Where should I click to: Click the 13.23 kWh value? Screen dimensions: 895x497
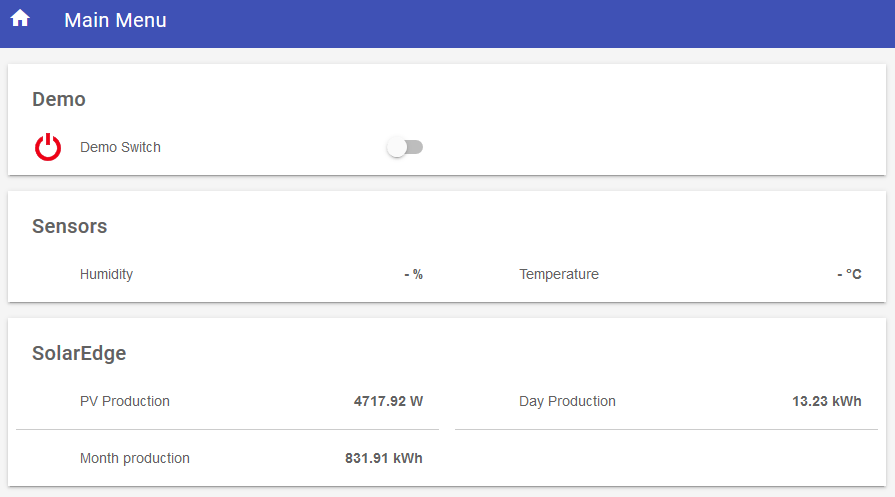(827, 401)
